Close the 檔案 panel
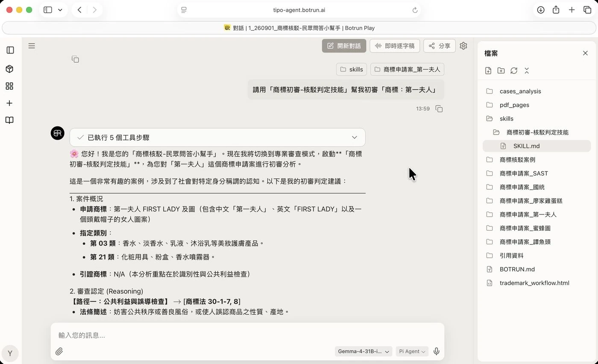The image size is (598, 364). (x=585, y=53)
